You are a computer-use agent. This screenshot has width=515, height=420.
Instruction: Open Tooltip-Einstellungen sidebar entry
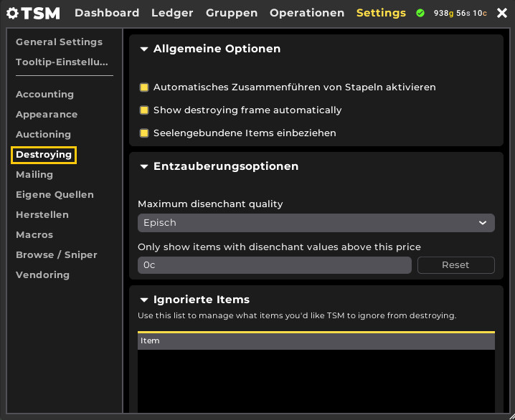[x=62, y=62]
